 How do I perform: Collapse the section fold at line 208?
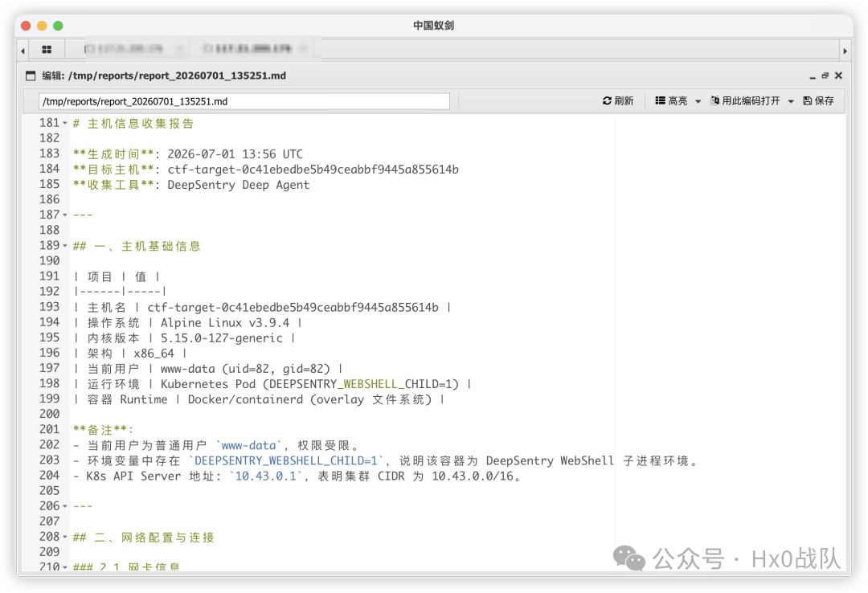[x=65, y=537]
